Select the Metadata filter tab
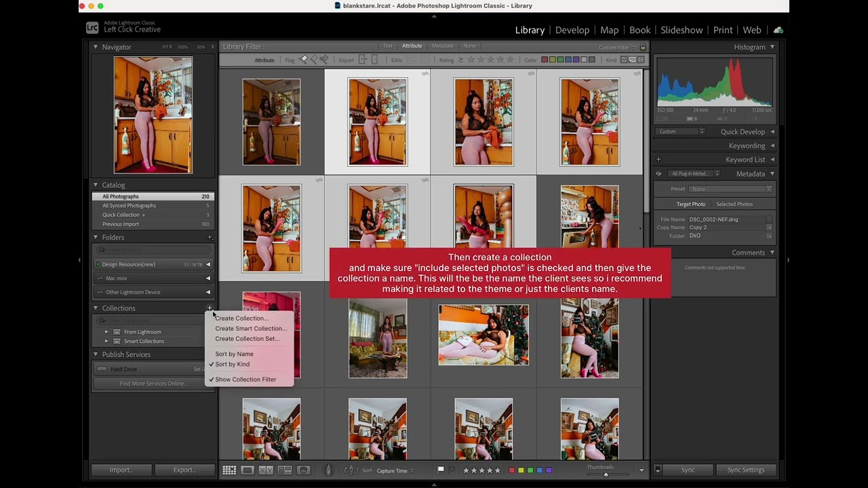 point(443,46)
